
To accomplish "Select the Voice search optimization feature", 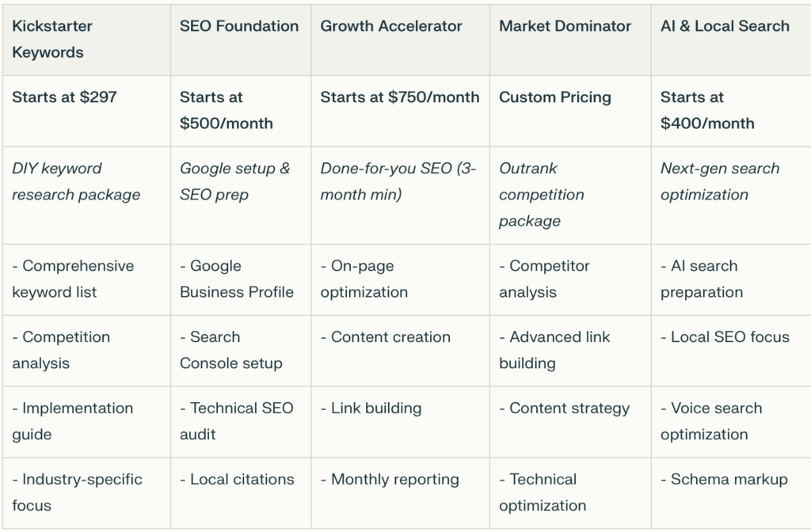I will click(x=711, y=421).
